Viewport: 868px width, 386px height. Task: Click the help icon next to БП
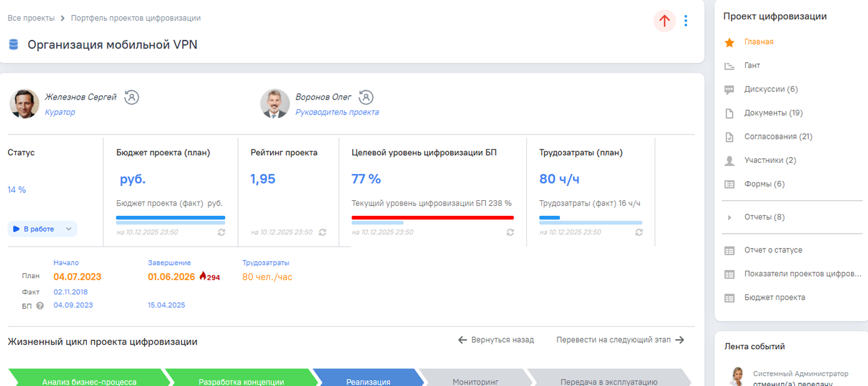tap(40, 306)
